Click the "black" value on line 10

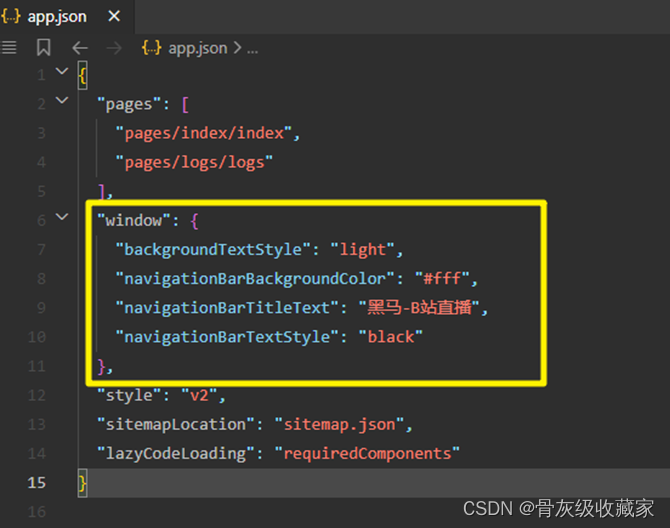[391, 337]
